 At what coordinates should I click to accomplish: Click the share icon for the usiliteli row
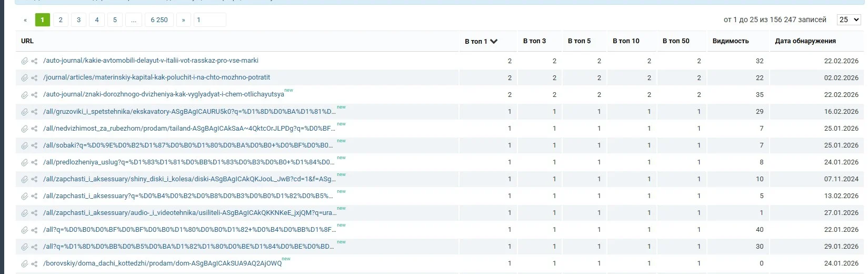tap(34, 213)
